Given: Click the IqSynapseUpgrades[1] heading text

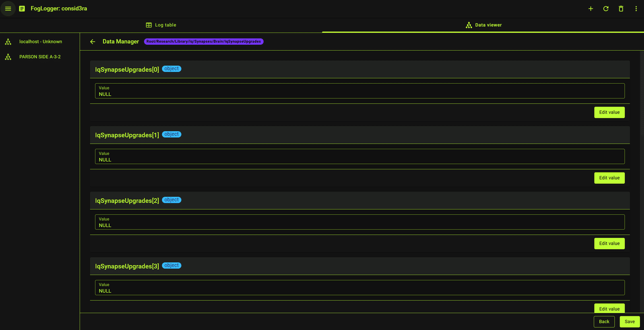Looking at the screenshot, I should tap(127, 135).
